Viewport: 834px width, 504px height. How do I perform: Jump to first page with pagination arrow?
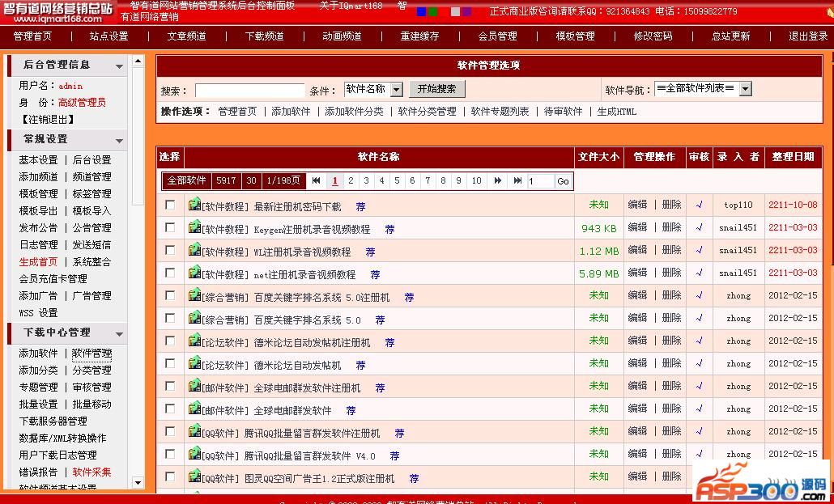316,180
